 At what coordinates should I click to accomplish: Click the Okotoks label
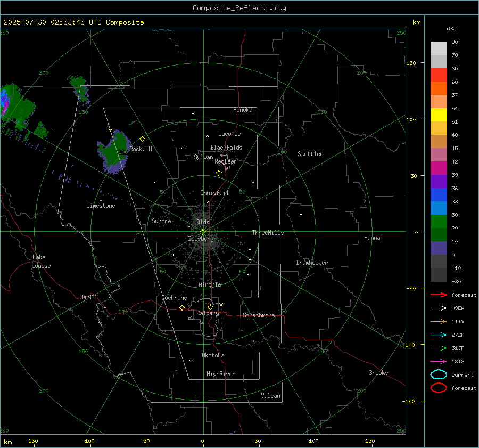tap(213, 355)
